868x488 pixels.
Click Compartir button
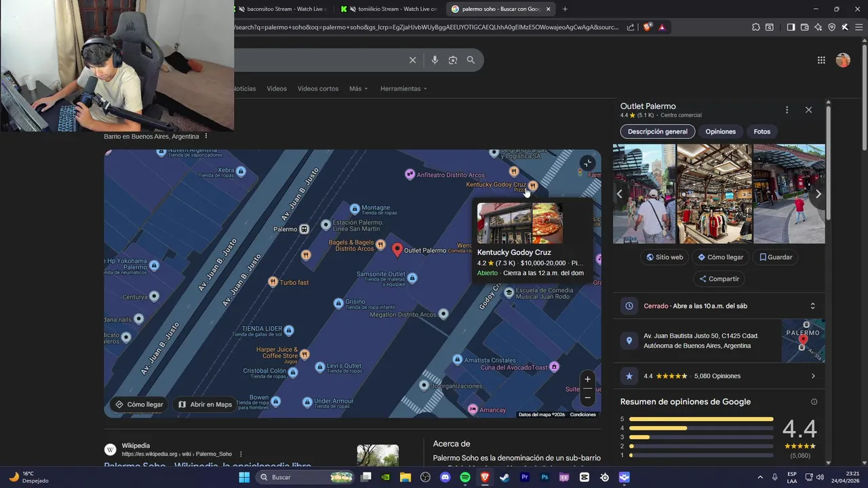pos(719,279)
